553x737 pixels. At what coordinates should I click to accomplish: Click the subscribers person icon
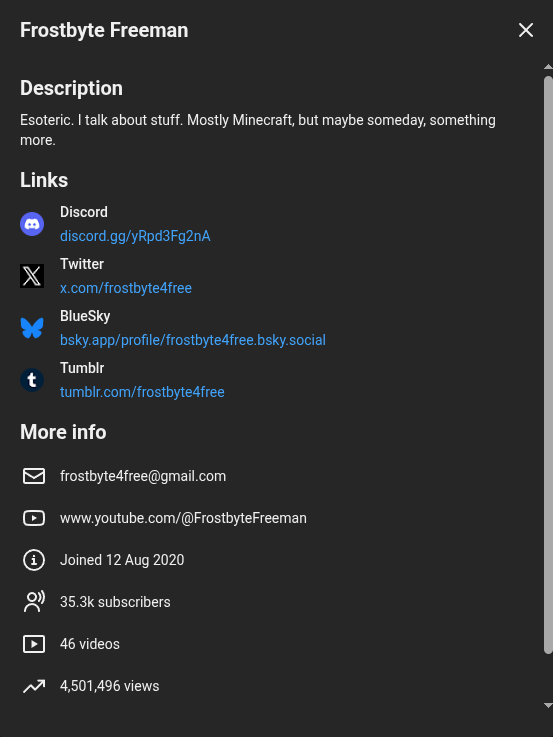click(x=34, y=602)
